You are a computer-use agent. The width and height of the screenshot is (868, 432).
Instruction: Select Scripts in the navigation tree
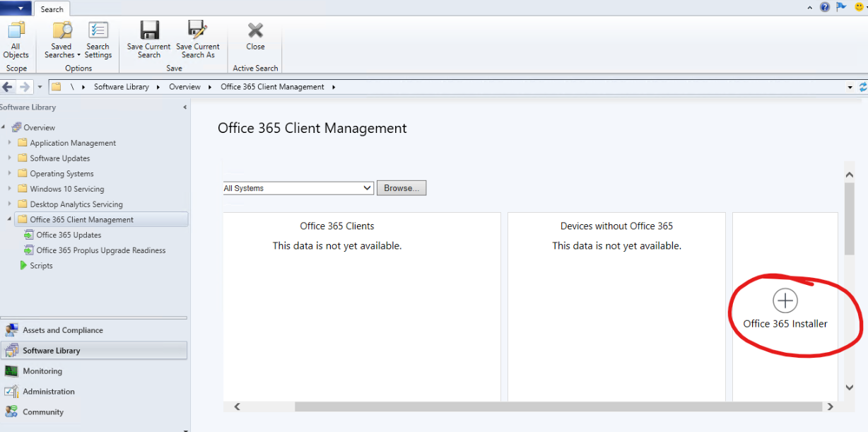(41, 266)
